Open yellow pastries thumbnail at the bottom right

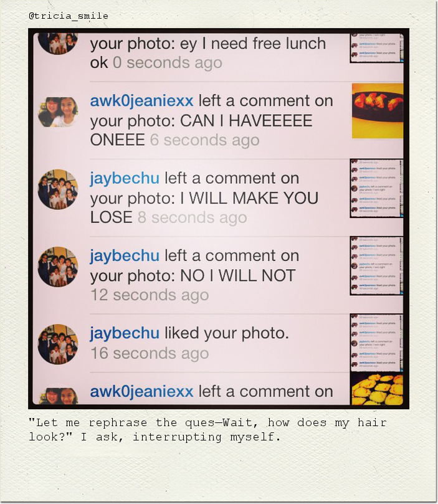pos(378,389)
